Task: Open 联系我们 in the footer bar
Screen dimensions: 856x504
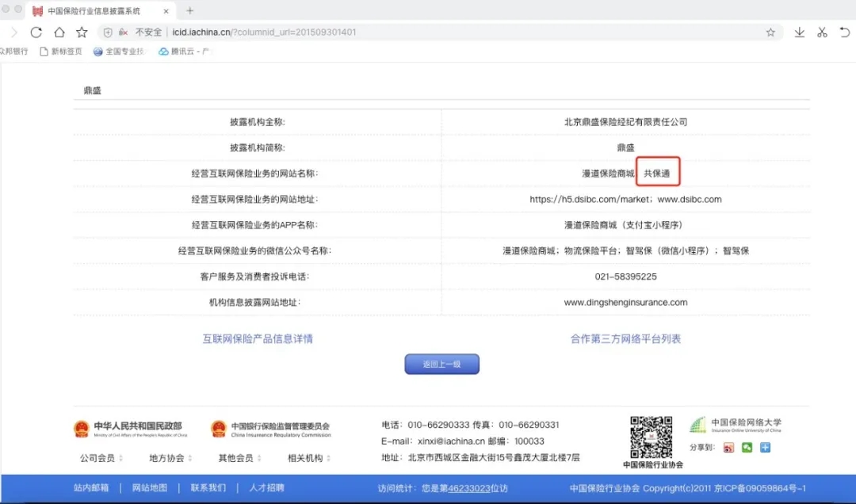Action: tap(208, 488)
